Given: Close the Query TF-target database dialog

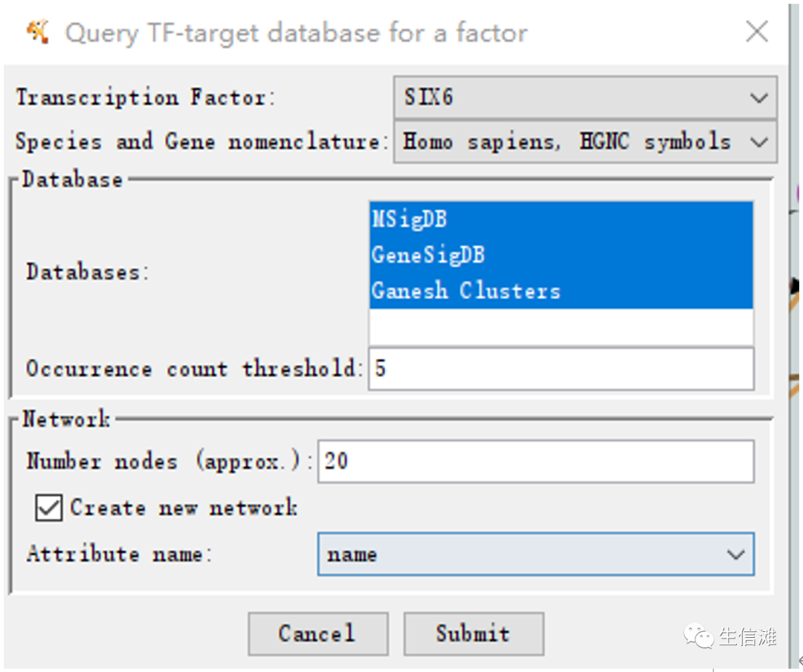Looking at the screenshot, I should pyautogui.click(x=757, y=32).
